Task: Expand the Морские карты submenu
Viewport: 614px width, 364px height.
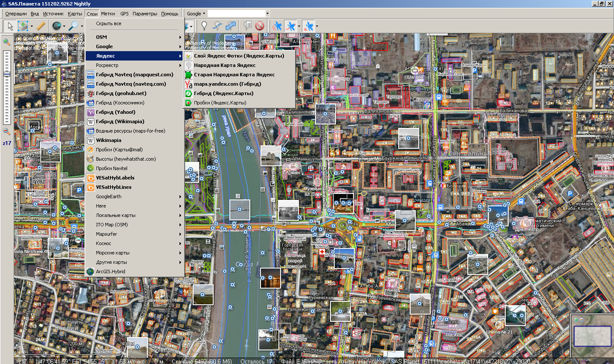Action: pos(134,253)
